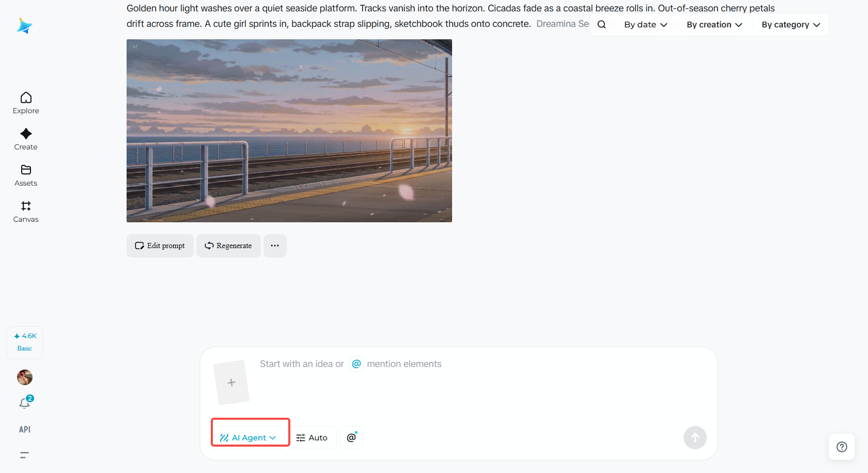Screen dimensions: 868x473
Task: Click the Dreamina logo icon
Action: click(25, 26)
